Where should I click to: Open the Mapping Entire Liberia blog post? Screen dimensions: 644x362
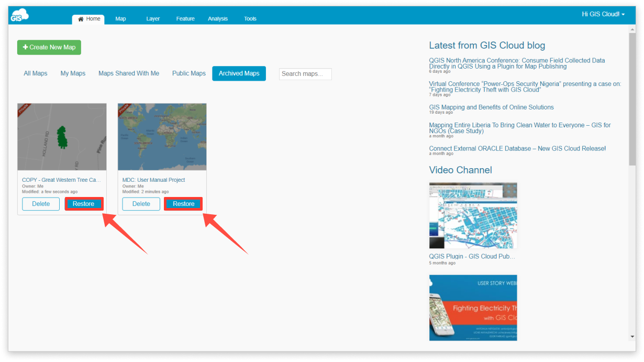[x=520, y=128]
